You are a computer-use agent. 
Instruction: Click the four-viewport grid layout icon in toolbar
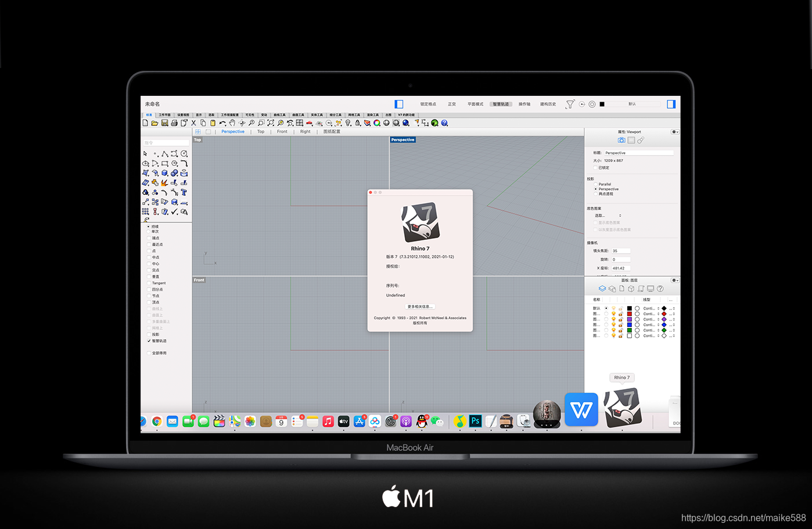tap(300, 123)
